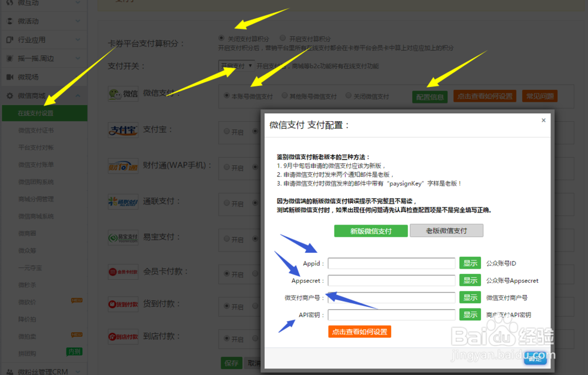Click 点击查看如何设置 beside 配置信息
The image size is (588, 375).
click(x=485, y=96)
